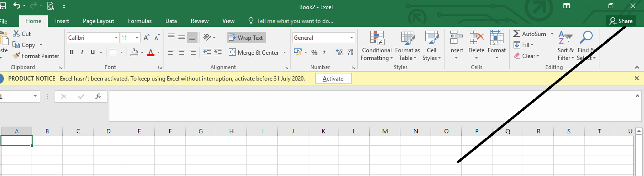
Task: Expand the General number format dropdown
Action: (352, 37)
